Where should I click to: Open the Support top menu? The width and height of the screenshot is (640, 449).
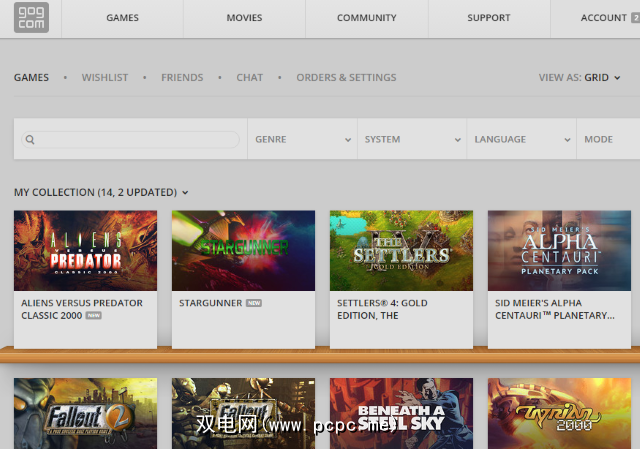coord(489,18)
